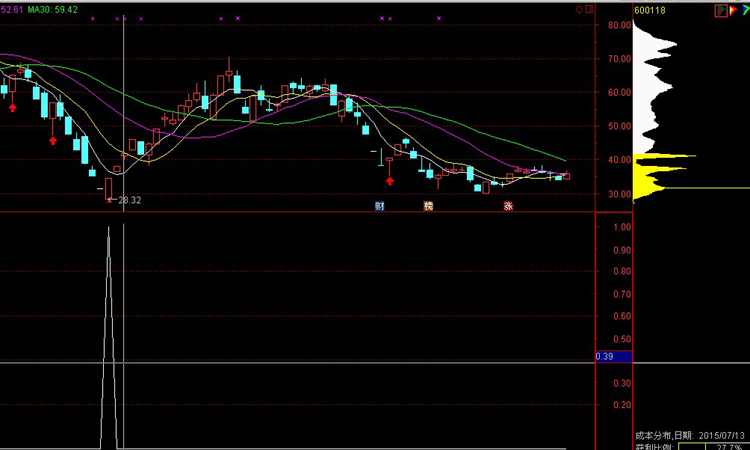Select the boxed cost distribution mode icon
This screenshot has height=450, width=750.
[721, 11]
